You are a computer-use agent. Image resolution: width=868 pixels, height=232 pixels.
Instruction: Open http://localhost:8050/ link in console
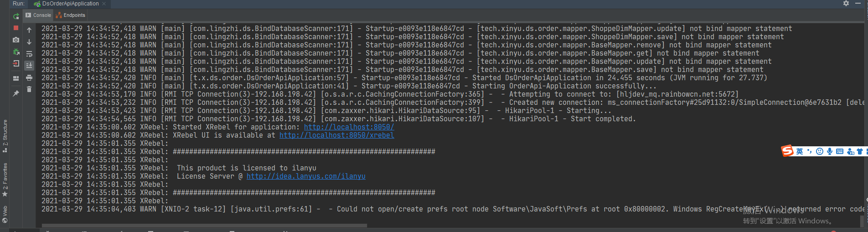coord(349,127)
